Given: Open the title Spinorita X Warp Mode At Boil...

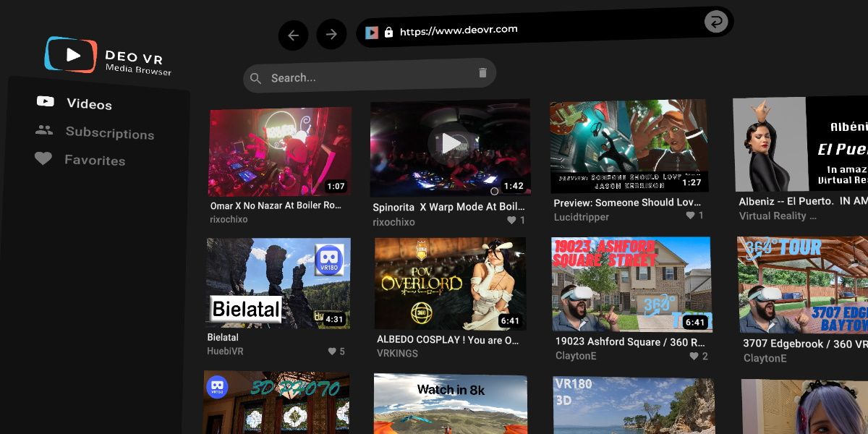Looking at the screenshot, I should click(448, 207).
